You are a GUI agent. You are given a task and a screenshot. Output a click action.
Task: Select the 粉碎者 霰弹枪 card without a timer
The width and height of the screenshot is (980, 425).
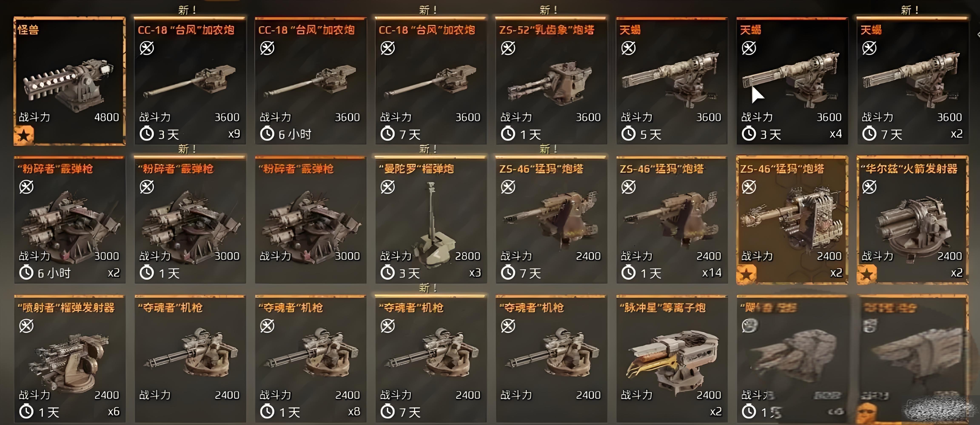point(311,220)
